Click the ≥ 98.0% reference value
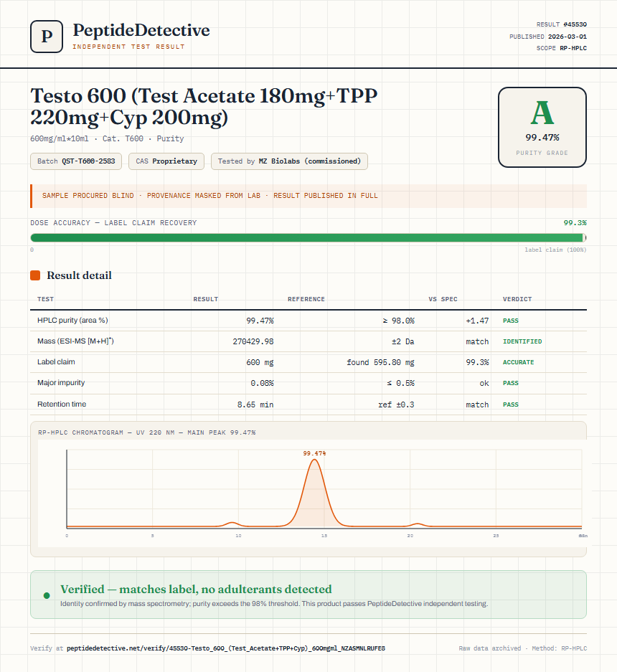 [x=398, y=321]
